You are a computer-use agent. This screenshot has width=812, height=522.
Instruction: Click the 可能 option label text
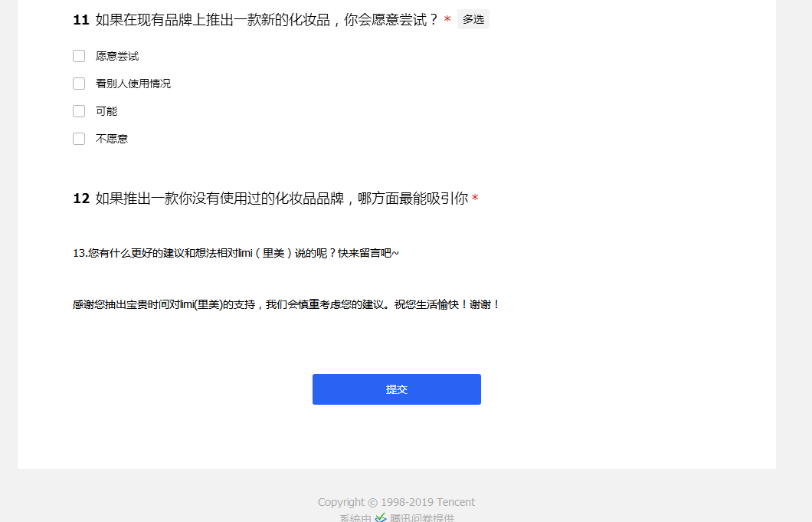(106, 112)
